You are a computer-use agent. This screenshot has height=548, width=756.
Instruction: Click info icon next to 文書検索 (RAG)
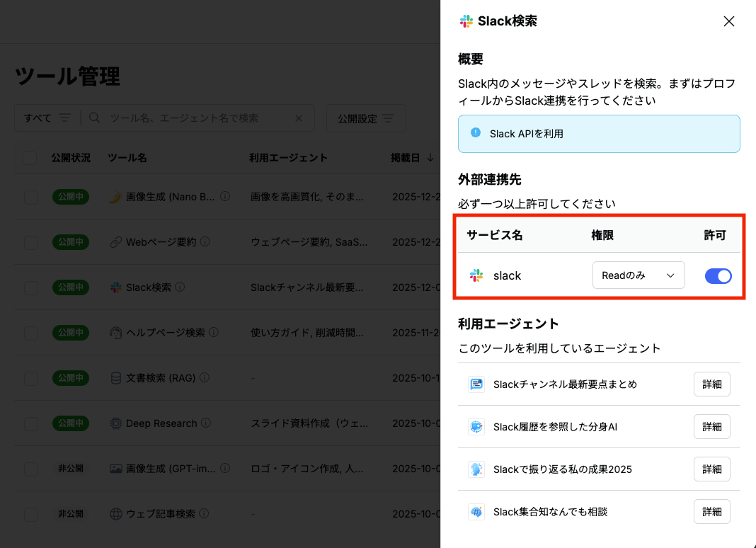click(x=205, y=377)
